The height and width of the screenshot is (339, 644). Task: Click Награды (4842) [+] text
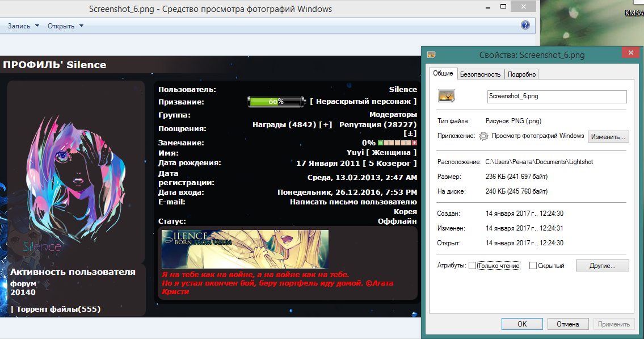(292, 124)
